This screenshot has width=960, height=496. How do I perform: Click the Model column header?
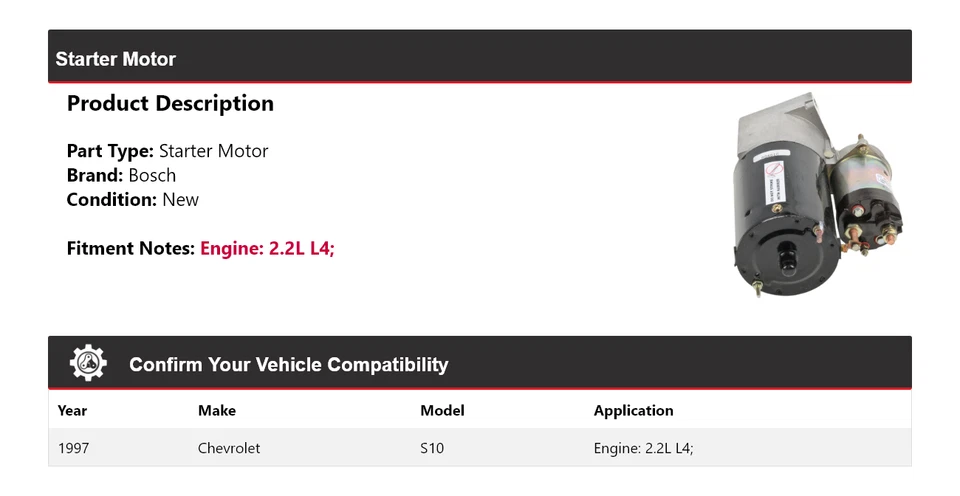click(x=442, y=411)
